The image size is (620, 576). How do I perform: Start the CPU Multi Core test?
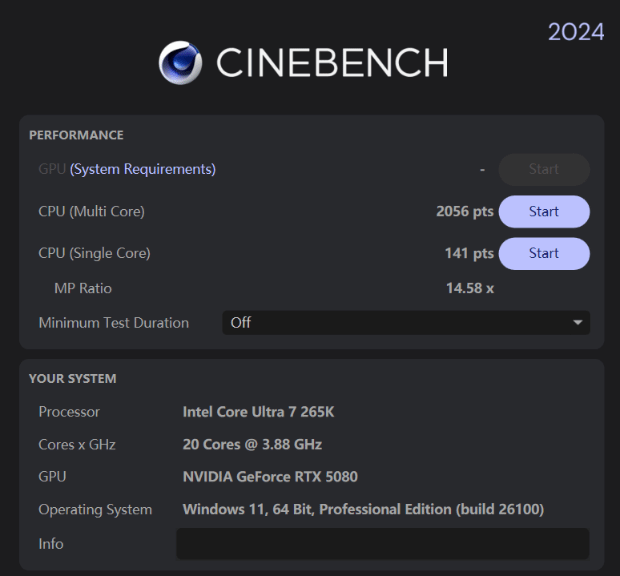544,211
